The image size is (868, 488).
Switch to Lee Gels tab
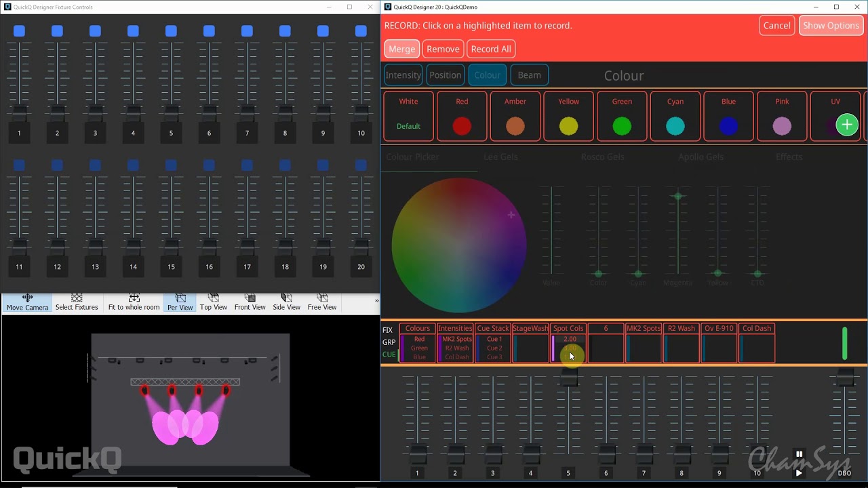[x=500, y=157]
